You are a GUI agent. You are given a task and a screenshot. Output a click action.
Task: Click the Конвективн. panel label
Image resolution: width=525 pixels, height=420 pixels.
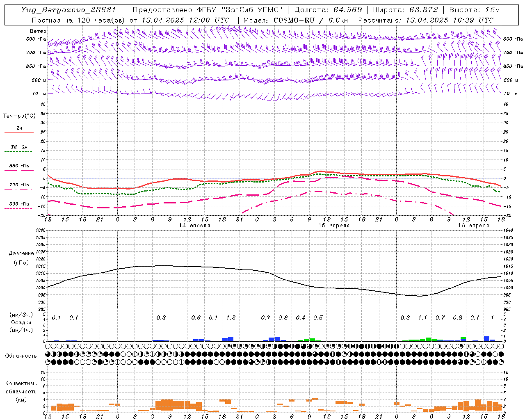click(21, 383)
